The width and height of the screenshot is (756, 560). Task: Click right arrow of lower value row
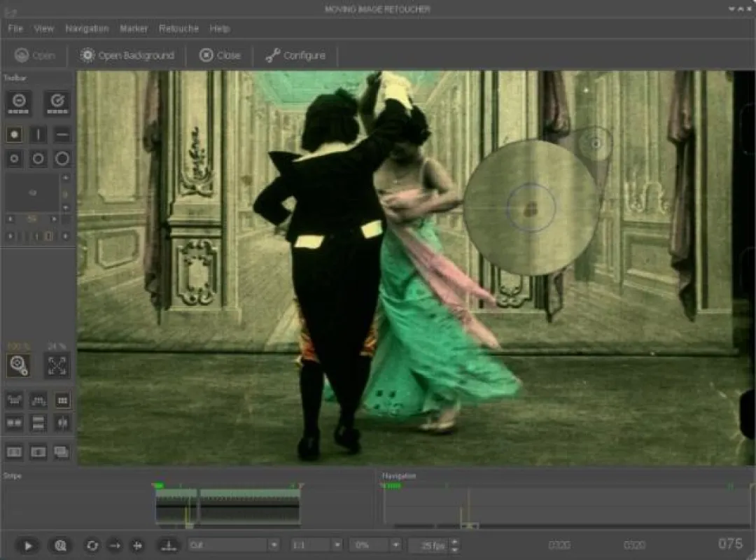[x=66, y=236]
